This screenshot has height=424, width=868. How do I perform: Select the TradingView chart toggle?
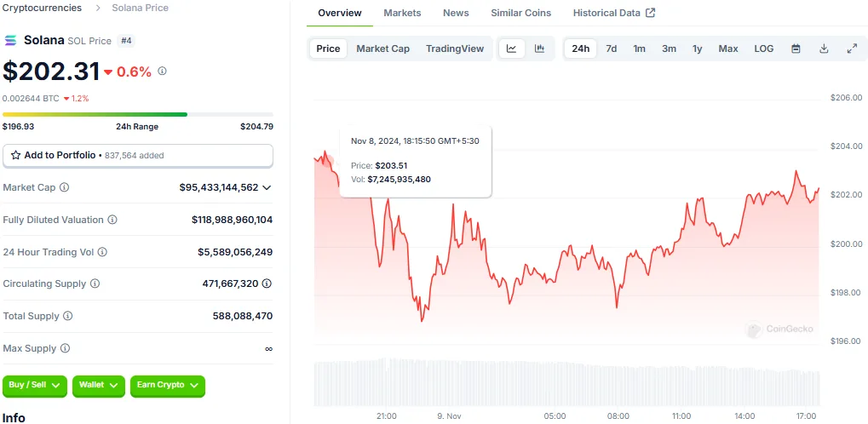coord(455,49)
